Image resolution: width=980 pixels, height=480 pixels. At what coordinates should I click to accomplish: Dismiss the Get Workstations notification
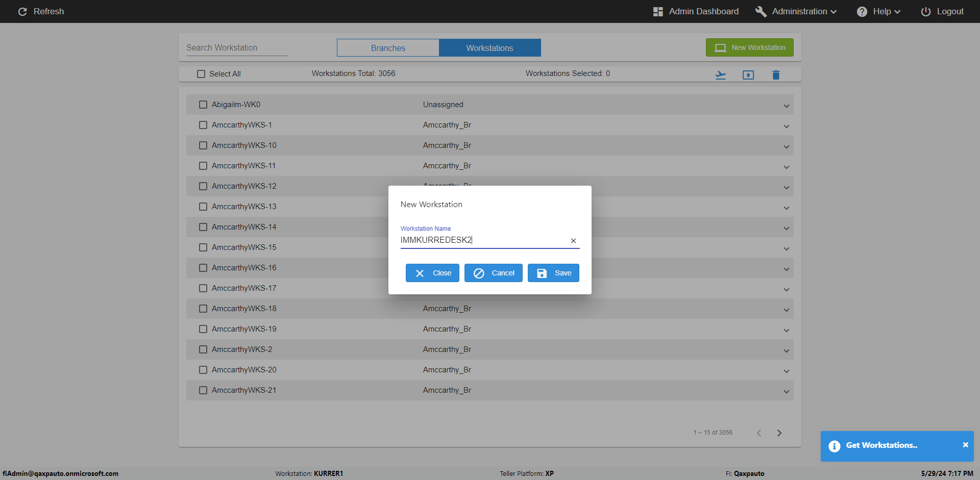(x=965, y=445)
